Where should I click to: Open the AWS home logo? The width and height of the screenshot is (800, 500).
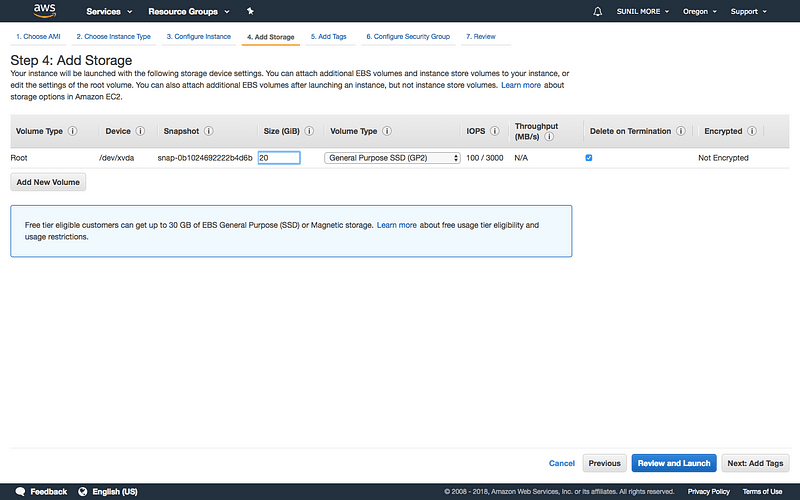pyautogui.click(x=44, y=11)
